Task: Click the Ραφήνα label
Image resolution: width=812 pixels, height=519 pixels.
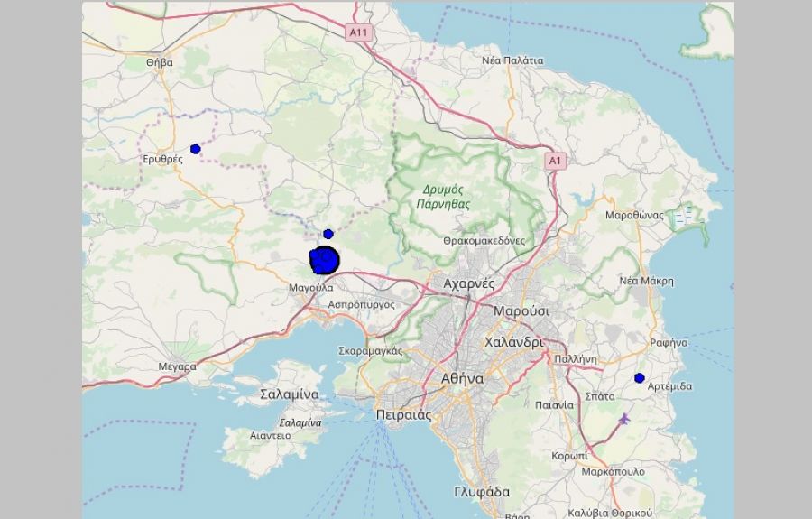Action: click(x=669, y=343)
